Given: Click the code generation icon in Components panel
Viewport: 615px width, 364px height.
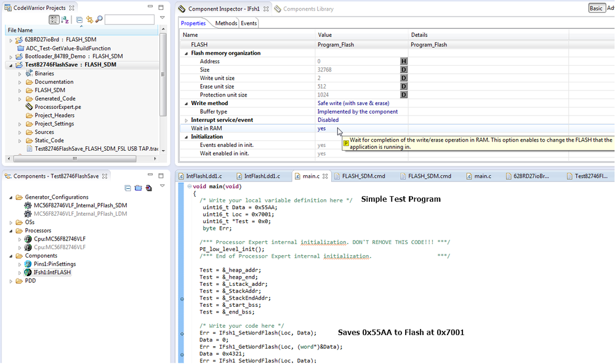Looking at the screenshot, I should coord(149,188).
